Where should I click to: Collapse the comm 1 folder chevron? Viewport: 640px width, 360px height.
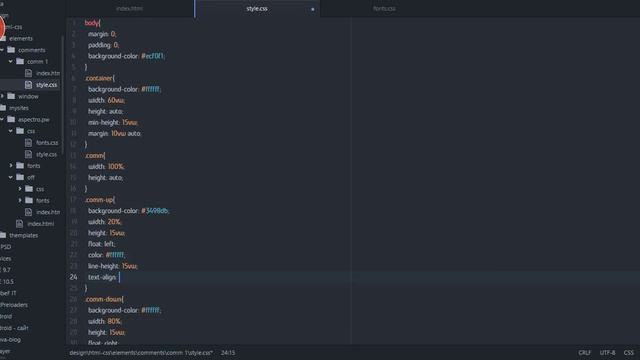tap(11, 61)
